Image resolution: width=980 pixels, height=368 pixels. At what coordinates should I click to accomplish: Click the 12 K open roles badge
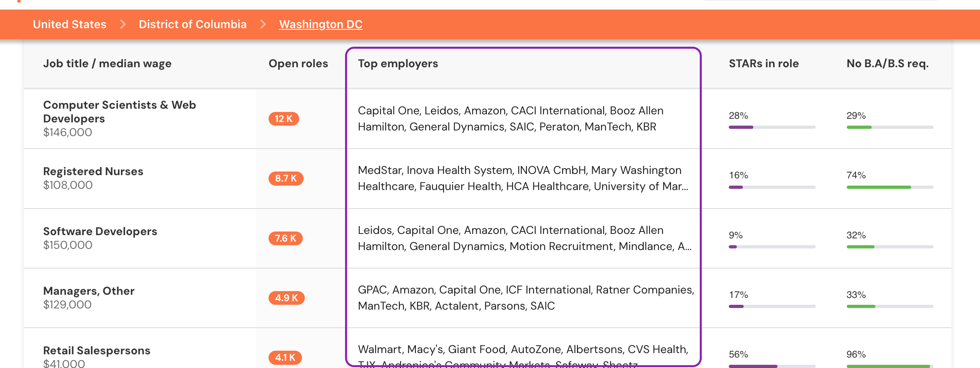coord(284,119)
